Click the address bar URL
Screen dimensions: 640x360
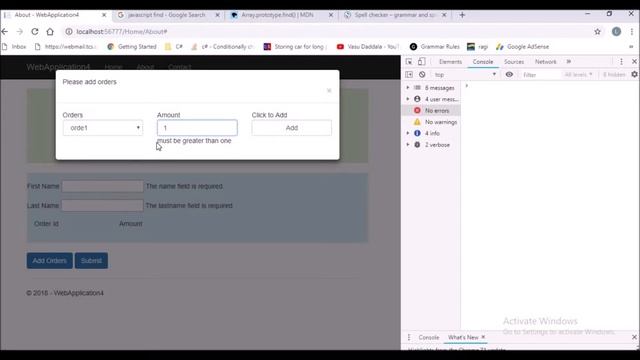point(122,31)
